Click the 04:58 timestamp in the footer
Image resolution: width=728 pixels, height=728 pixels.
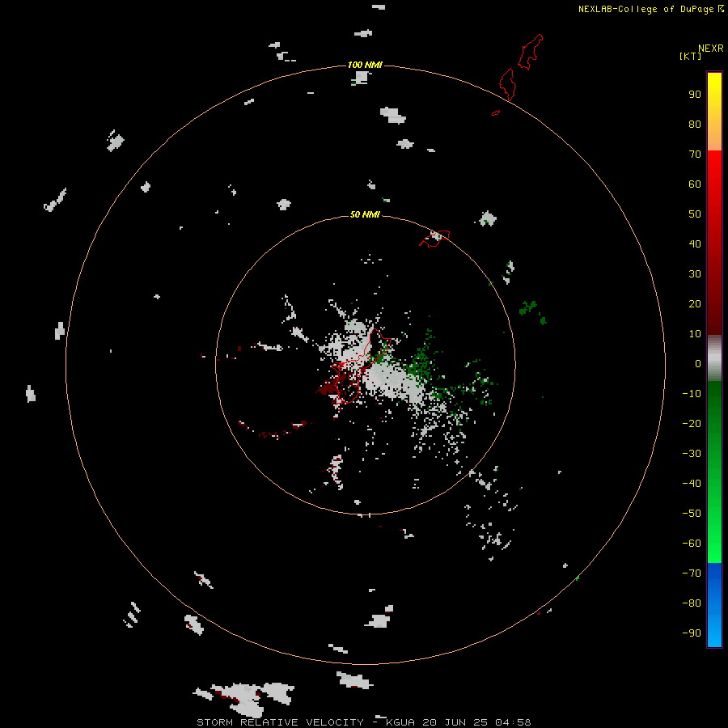pos(513,722)
